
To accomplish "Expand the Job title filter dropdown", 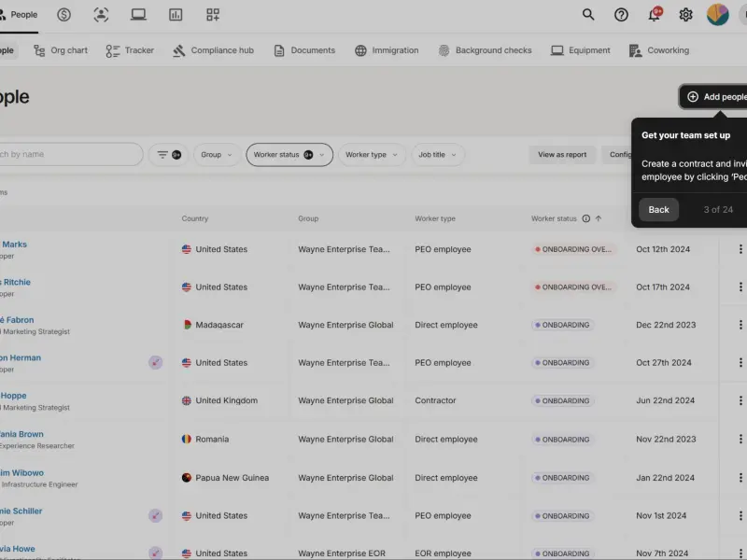I will 438,155.
